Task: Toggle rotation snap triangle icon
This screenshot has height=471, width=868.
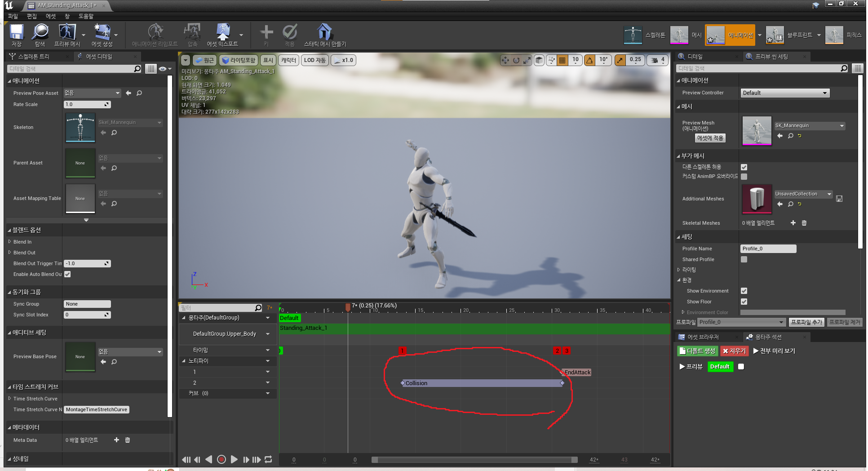Action: [589, 60]
